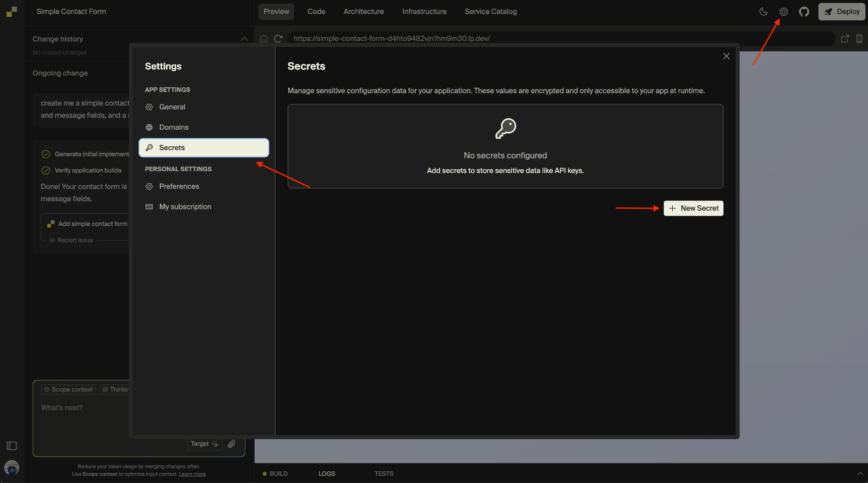The width and height of the screenshot is (868, 483).
Task: Open the Learn more link
Action: point(192,474)
